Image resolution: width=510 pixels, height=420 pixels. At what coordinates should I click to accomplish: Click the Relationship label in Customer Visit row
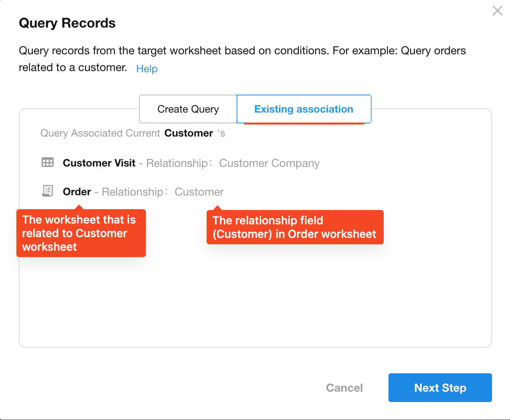click(177, 163)
